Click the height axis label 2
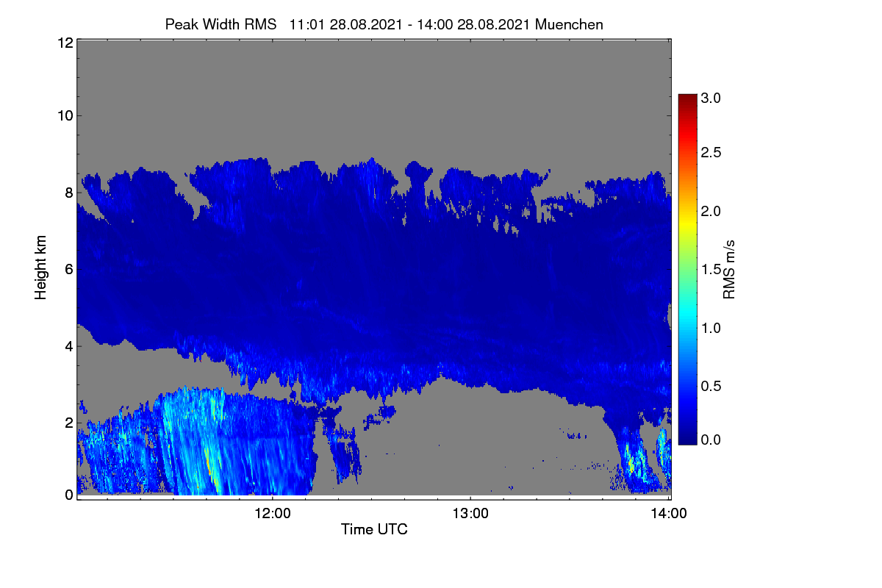The image size is (882, 588). click(69, 422)
